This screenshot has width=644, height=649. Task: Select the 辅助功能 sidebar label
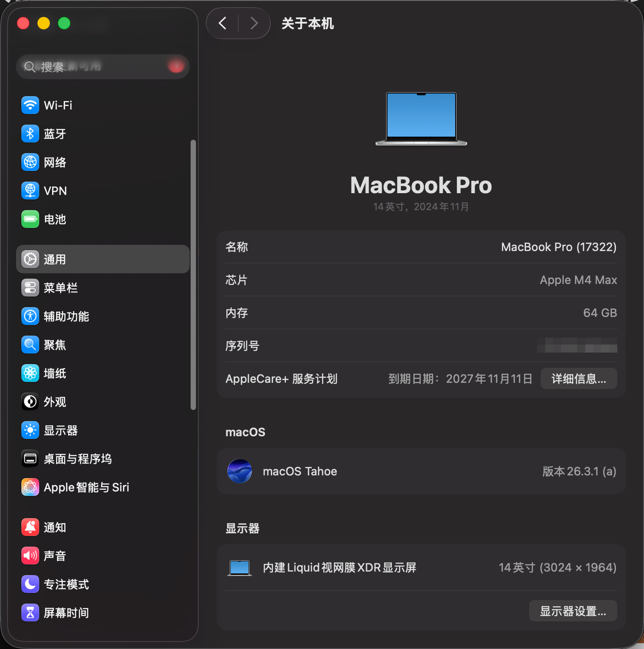[x=66, y=316]
